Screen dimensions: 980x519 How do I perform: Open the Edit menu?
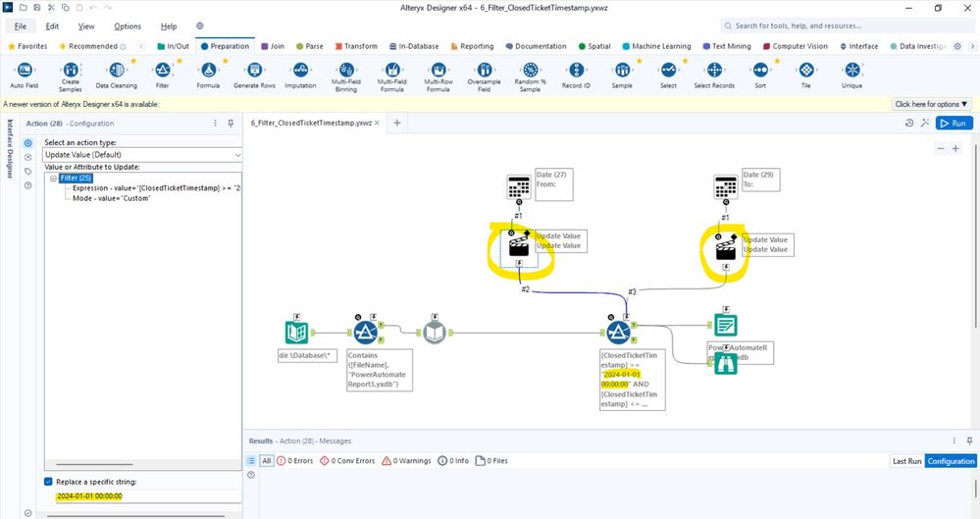(53, 26)
